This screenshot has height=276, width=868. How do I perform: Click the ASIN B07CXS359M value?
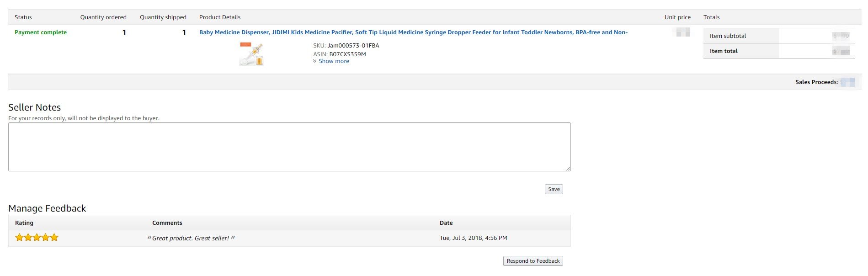pyautogui.click(x=347, y=54)
